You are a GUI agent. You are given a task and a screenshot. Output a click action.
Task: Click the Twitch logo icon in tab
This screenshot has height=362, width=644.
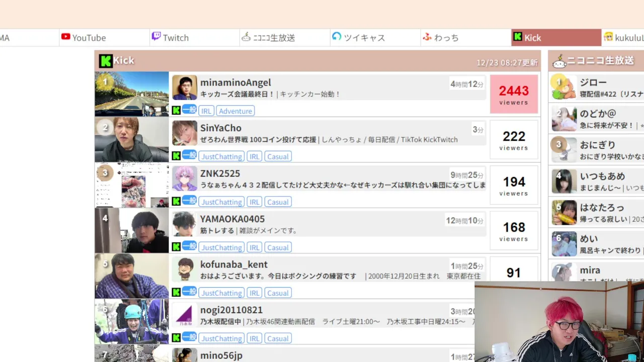156,37
